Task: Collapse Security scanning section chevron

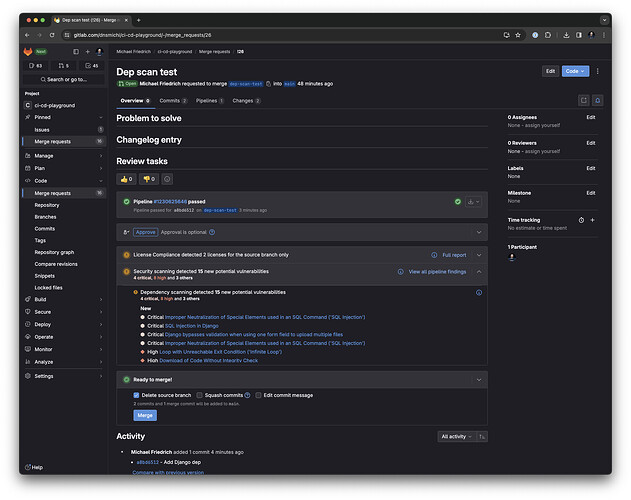Action: click(479, 272)
